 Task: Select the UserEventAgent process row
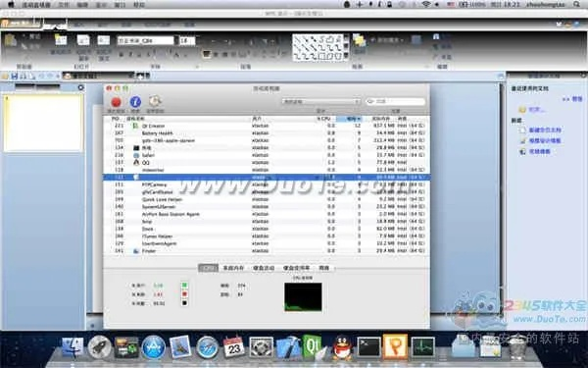[267, 243]
